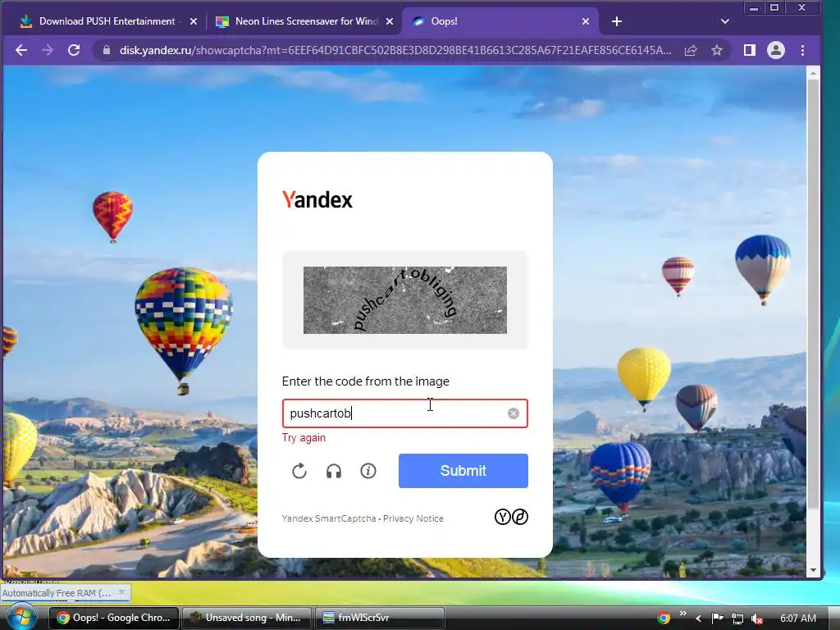Image resolution: width=840 pixels, height=630 pixels.
Task: Reload the current page
Action: 74,50
